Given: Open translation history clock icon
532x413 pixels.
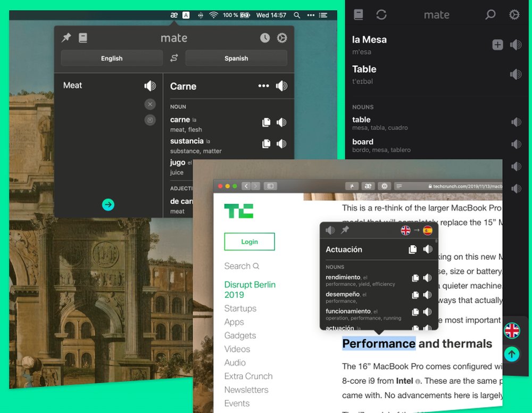Looking at the screenshot, I should tap(264, 38).
